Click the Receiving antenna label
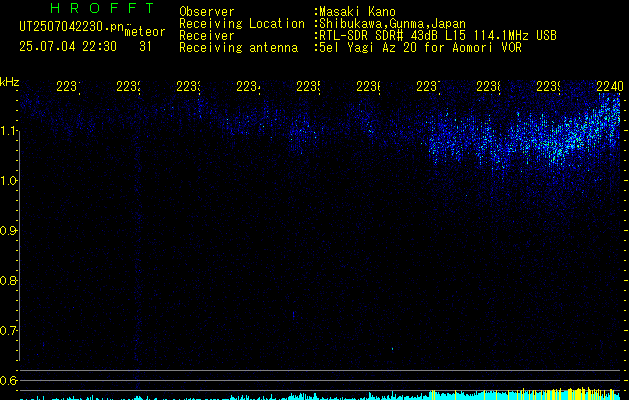This screenshot has height=400, width=629. [239, 48]
